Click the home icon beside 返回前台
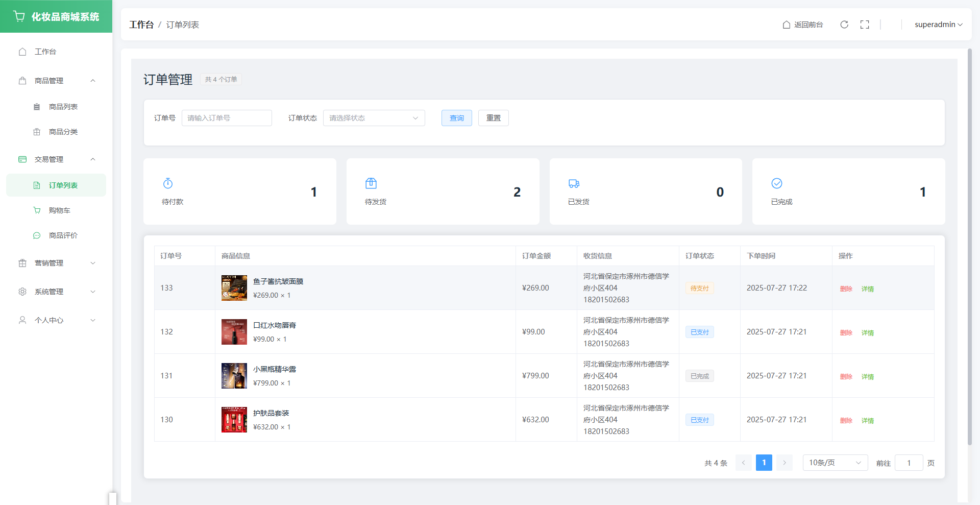Image resolution: width=980 pixels, height=505 pixels. [787, 25]
